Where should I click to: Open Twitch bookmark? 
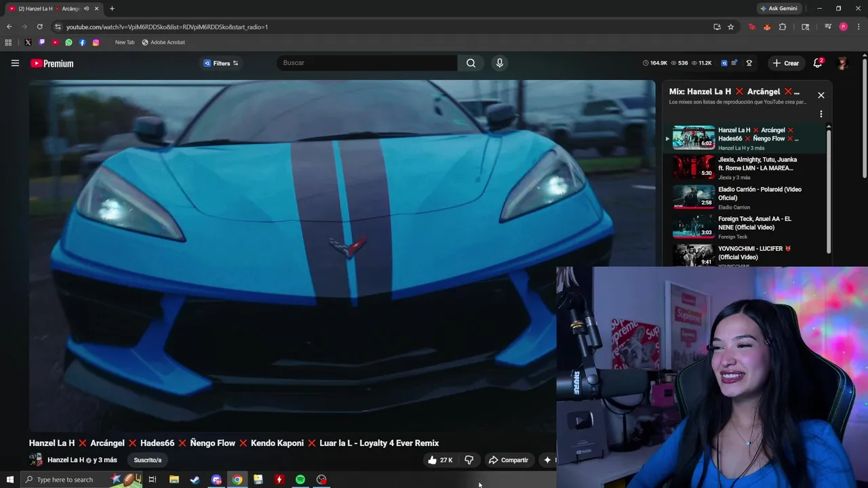[41, 43]
